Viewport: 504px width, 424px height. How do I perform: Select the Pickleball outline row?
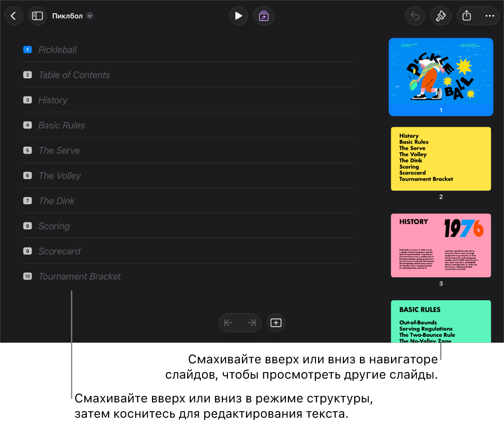pyautogui.click(x=189, y=50)
